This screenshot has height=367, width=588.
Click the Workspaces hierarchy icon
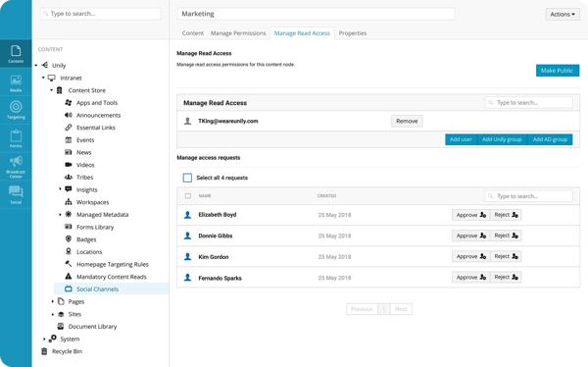pyautogui.click(x=69, y=202)
